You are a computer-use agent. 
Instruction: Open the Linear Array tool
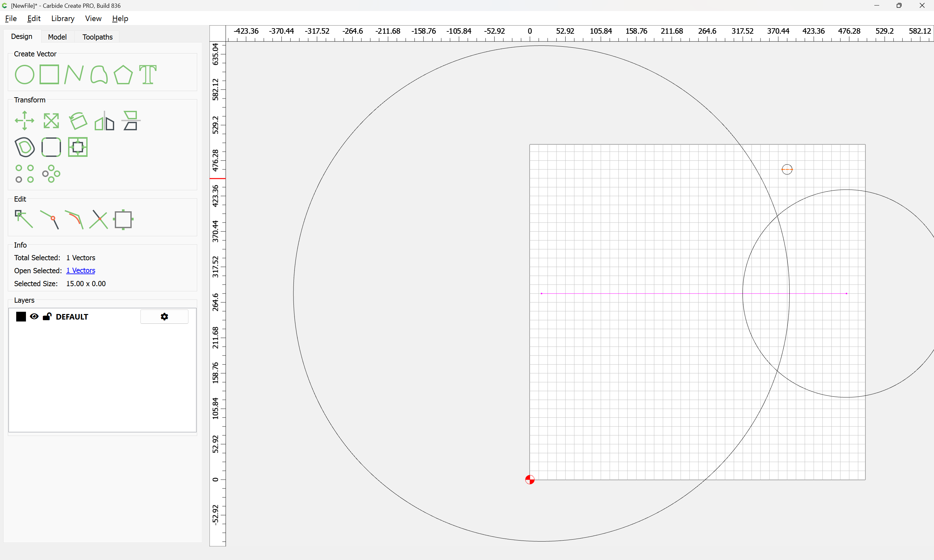coord(25,174)
